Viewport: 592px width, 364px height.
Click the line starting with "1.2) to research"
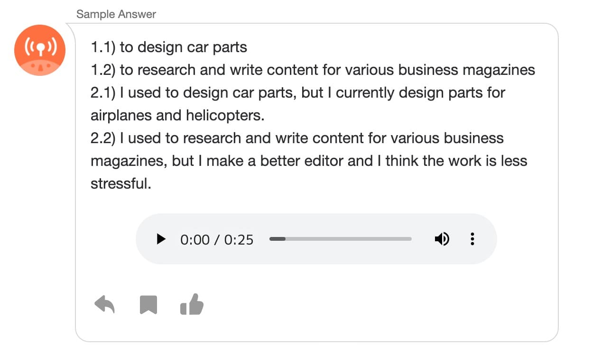click(x=313, y=70)
